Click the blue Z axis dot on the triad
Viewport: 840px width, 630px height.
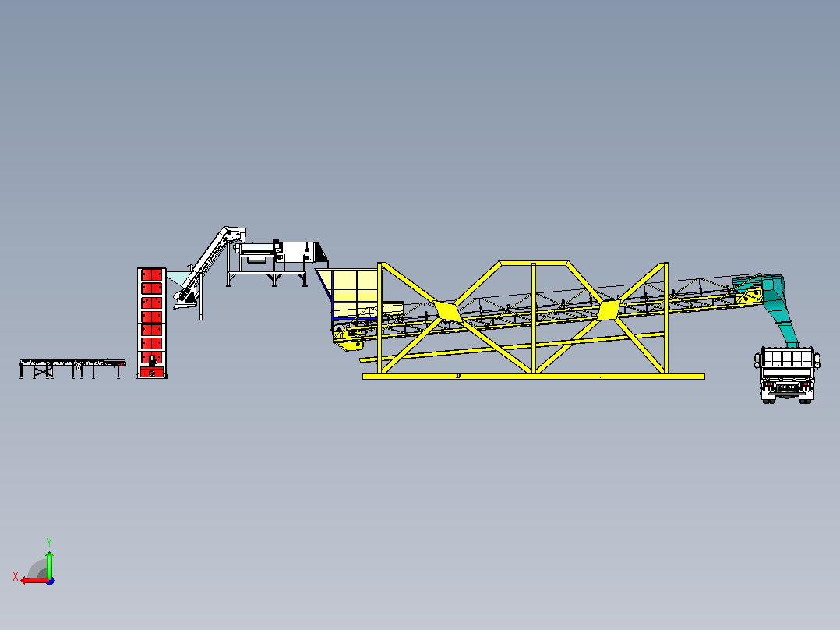[51, 581]
